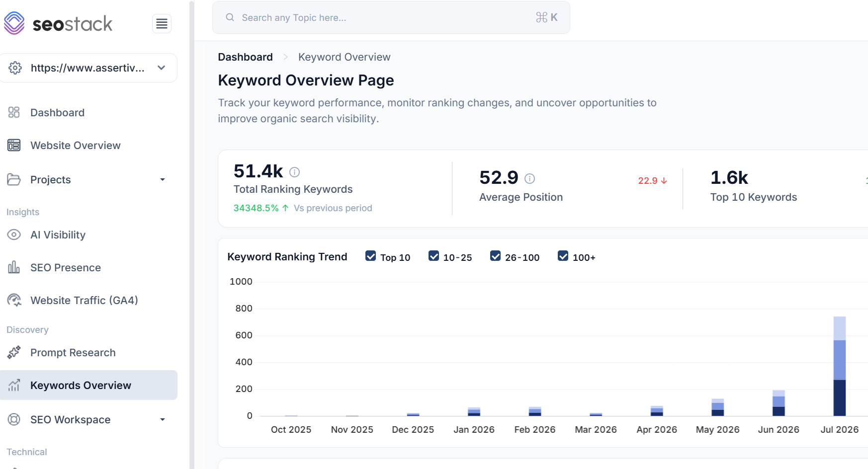Click the 1.6k Top 10 Keywords value

pyautogui.click(x=729, y=177)
